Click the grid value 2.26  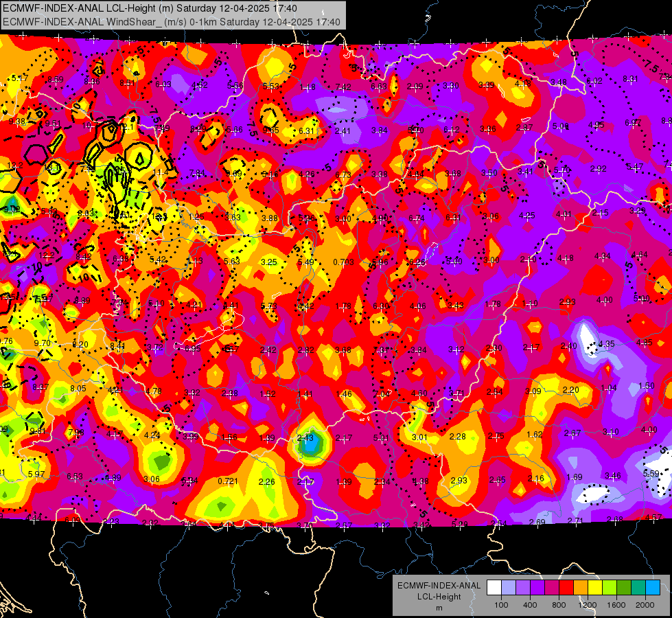(266, 482)
